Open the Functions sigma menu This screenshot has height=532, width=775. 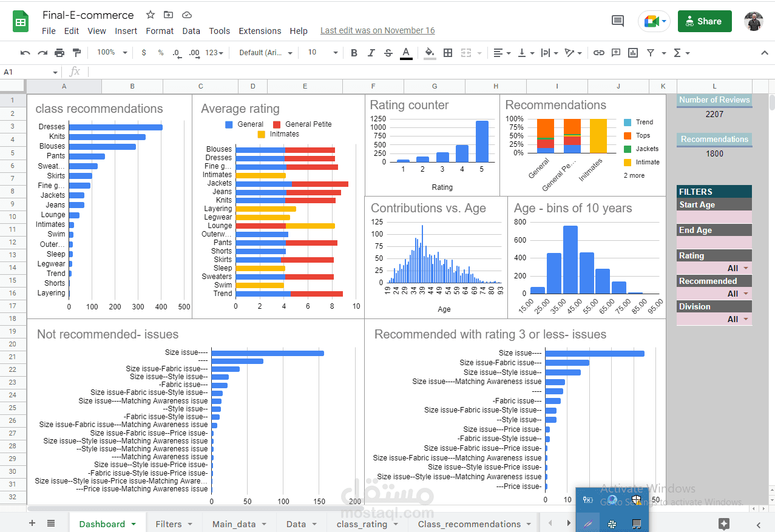(682, 53)
